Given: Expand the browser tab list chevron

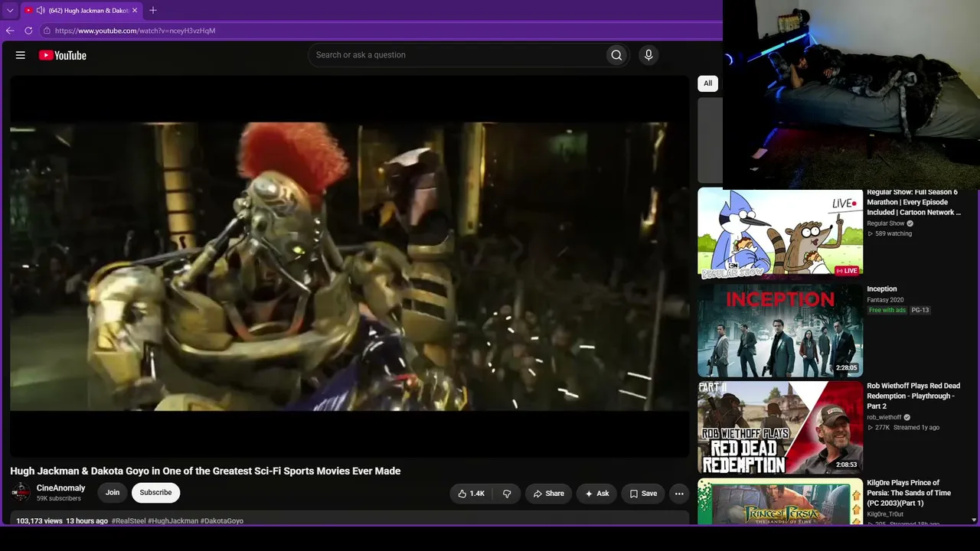Looking at the screenshot, I should click(x=10, y=11).
